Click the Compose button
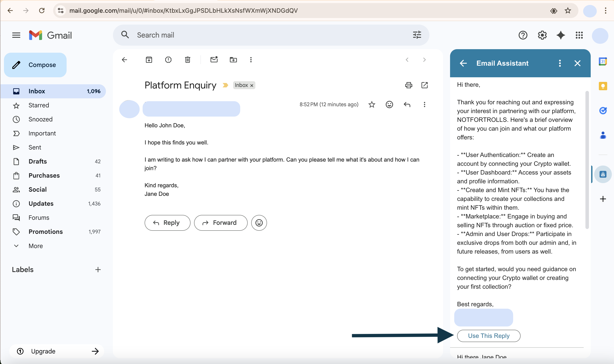The image size is (614, 364). 35,65
